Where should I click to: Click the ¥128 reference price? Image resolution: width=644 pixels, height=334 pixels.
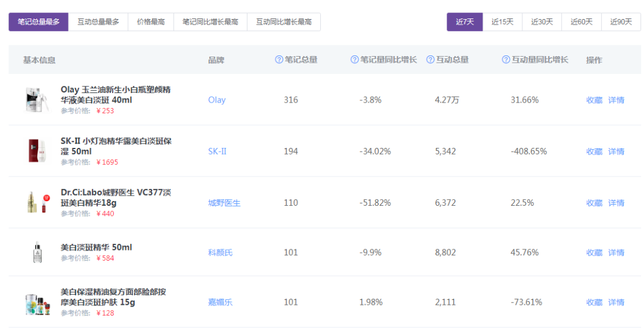coord(105,313)
